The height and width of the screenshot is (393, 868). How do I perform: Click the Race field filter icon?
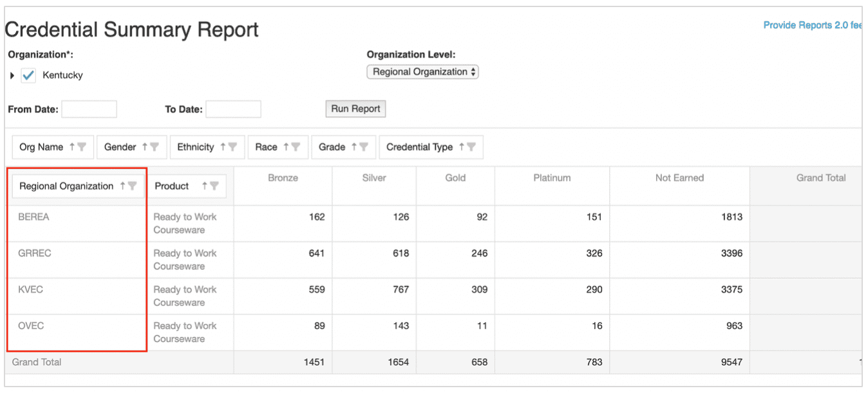pos(296,148)
